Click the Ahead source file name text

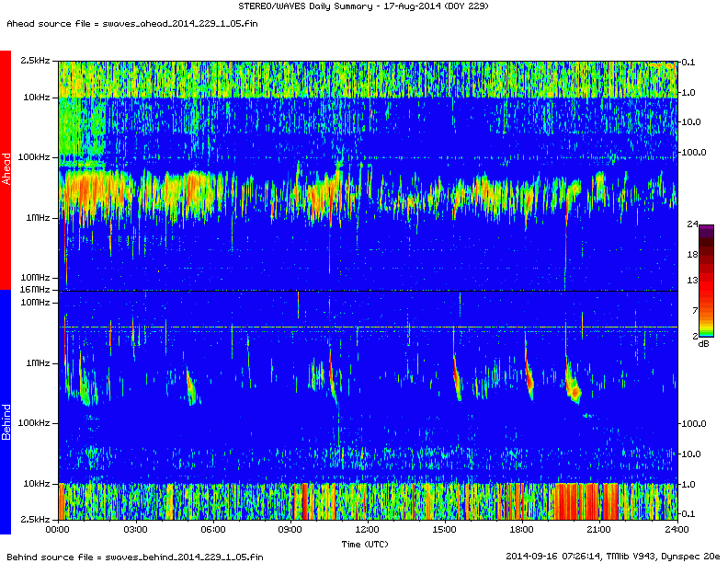(x=132, y=24)
